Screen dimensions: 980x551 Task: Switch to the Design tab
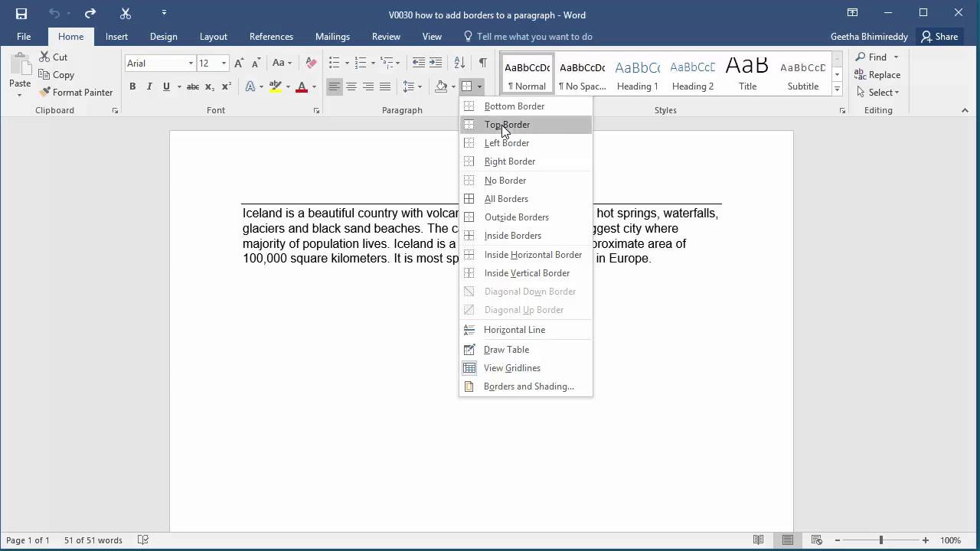click(x=163, y=37)
